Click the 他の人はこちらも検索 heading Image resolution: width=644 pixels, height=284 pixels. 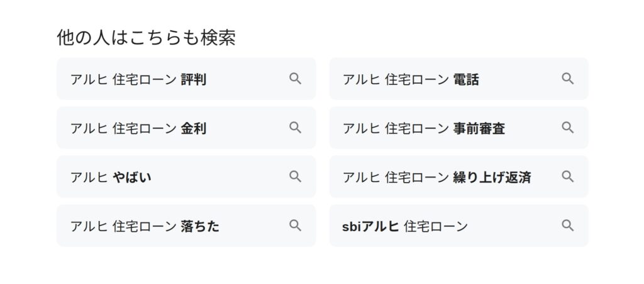tap(146, 37)
